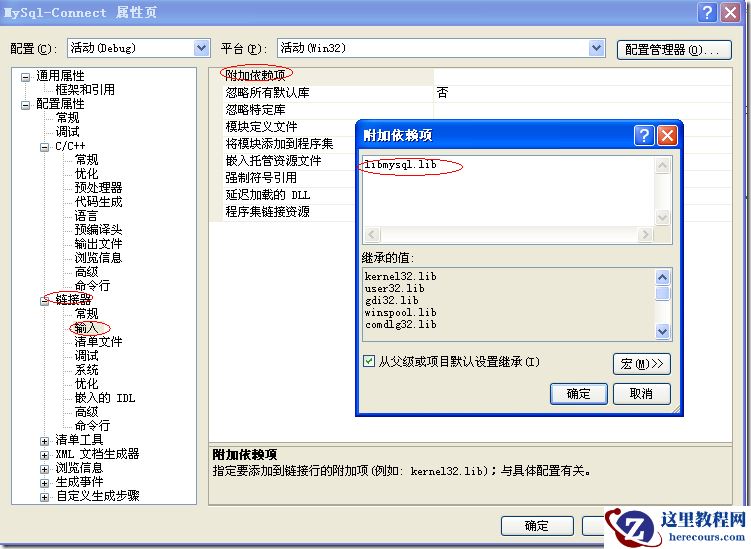Click scroll-up arrow in libmysql.lib edit box
The image size is (751, 549).
pyautogui.click(x=662, y=166)
